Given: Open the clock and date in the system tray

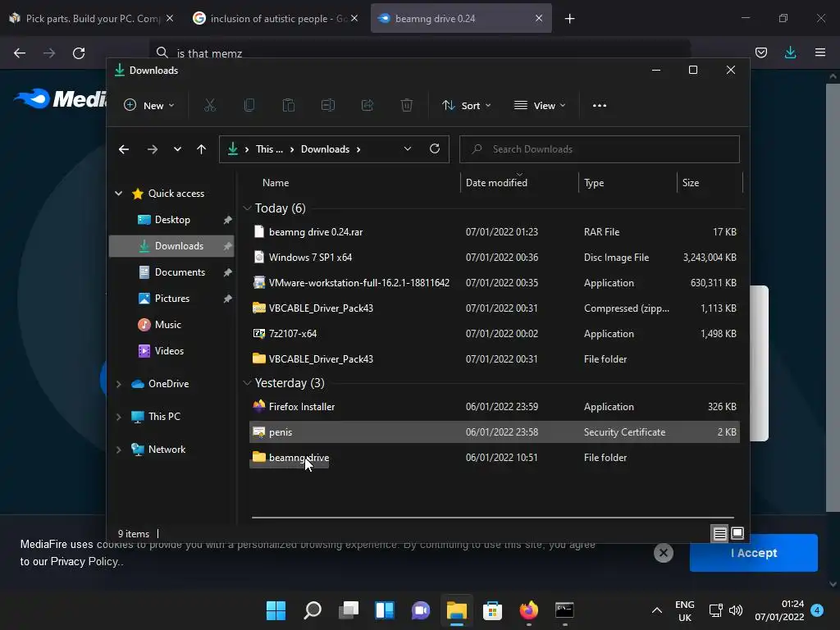Looking at the screenshot, I should (x=779, y=610).
